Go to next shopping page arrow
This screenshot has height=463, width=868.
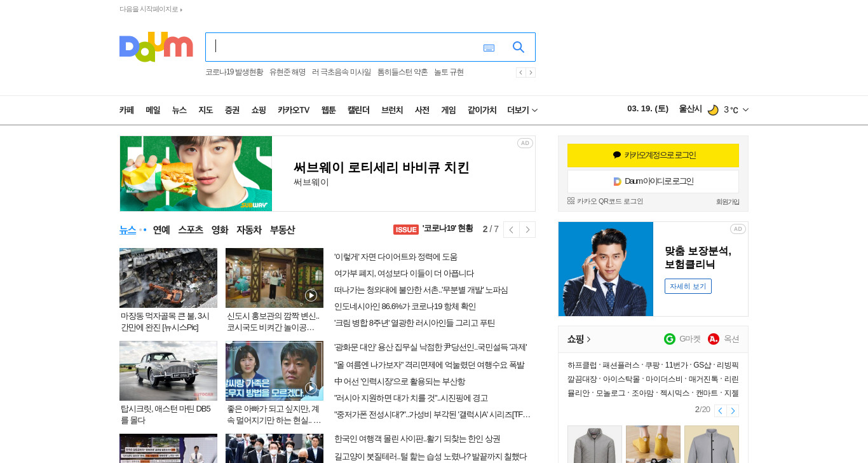coord(733,411)
